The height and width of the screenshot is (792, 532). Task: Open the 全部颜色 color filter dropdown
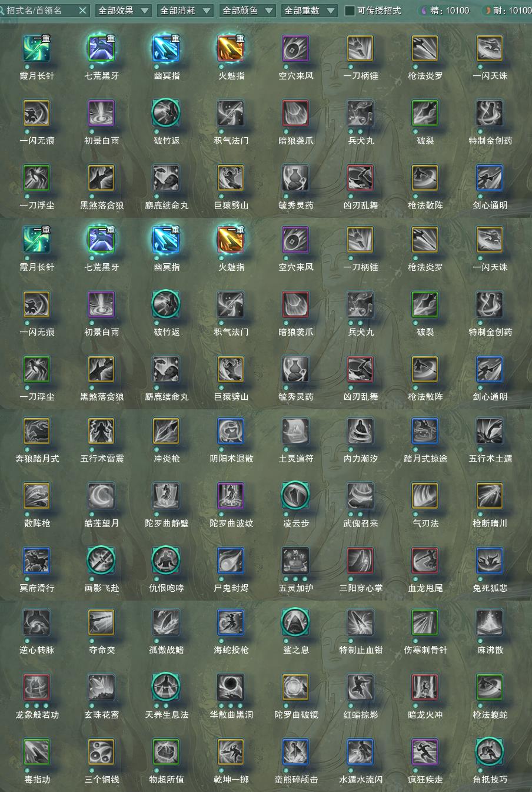(247, 11)
